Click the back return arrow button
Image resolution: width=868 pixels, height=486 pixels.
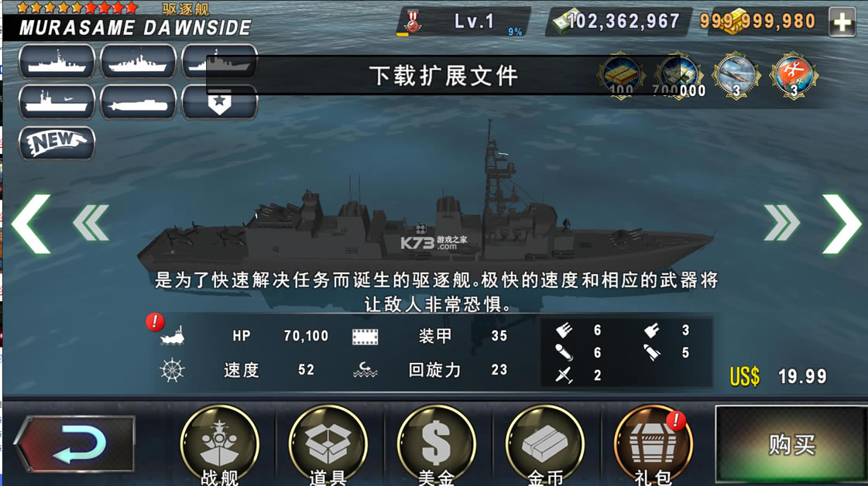point(75,444)
